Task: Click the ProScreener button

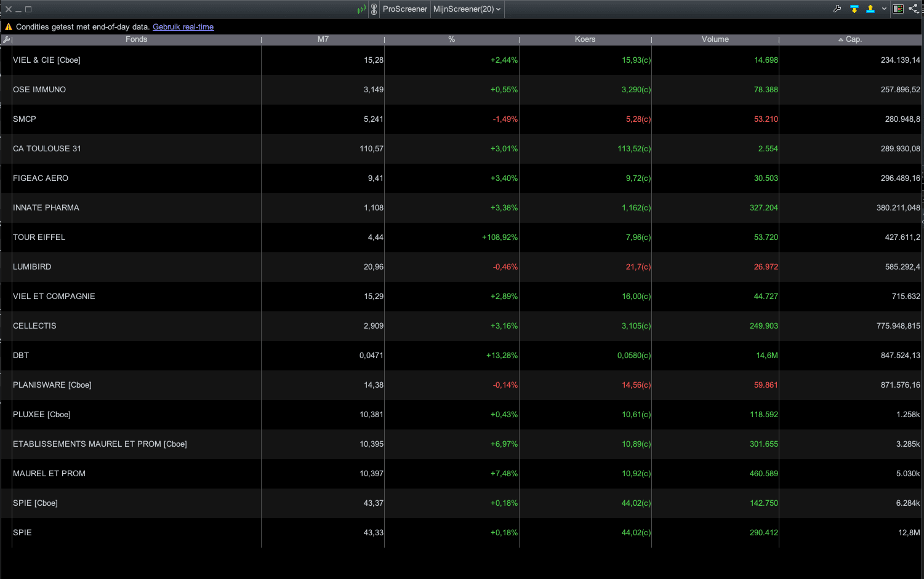Action: [404, 9]
